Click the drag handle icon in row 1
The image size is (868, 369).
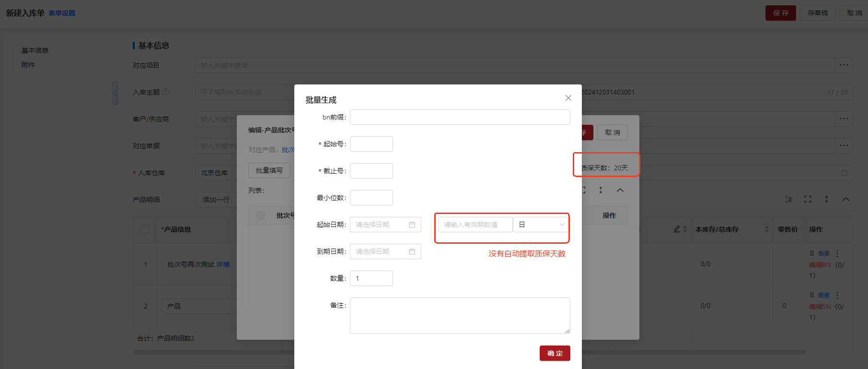click(812, 253)
